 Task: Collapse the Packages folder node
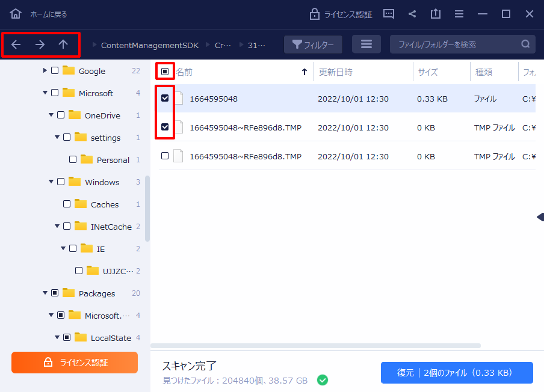tap(45, 293)
